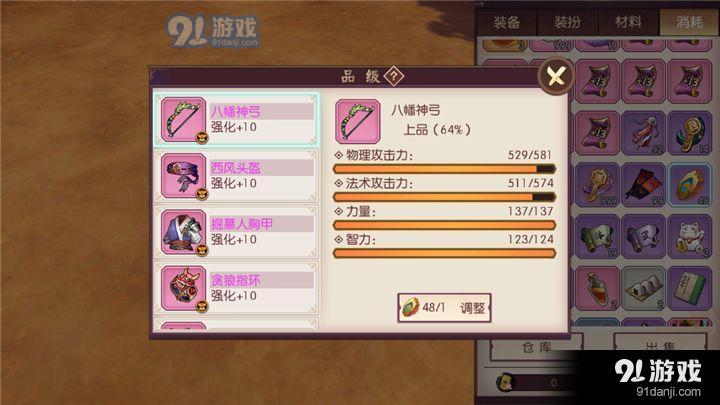Select the highlighted adjustment stone item with 48
The width and height of the screenshot is (720, 405).
pos(690,185)
